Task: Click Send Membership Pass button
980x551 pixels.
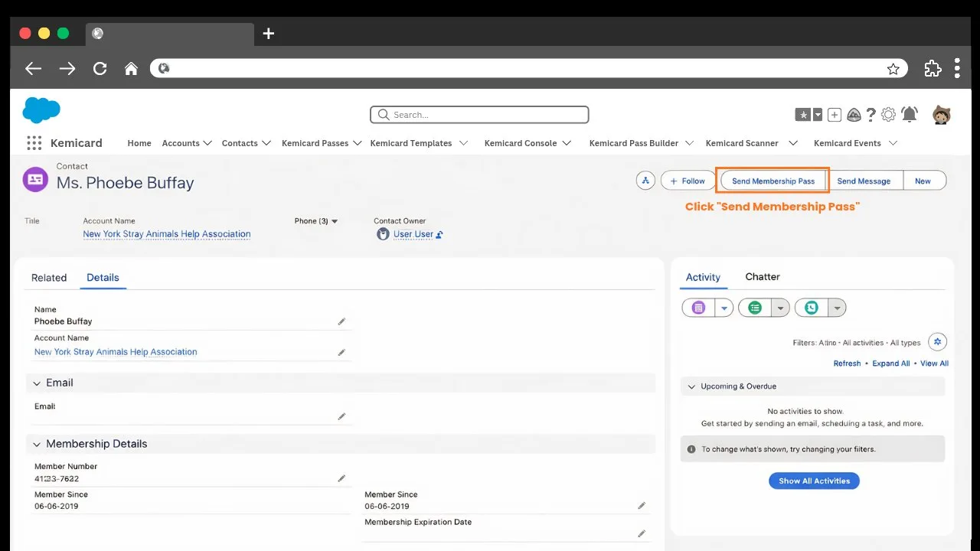Action: 773,181
